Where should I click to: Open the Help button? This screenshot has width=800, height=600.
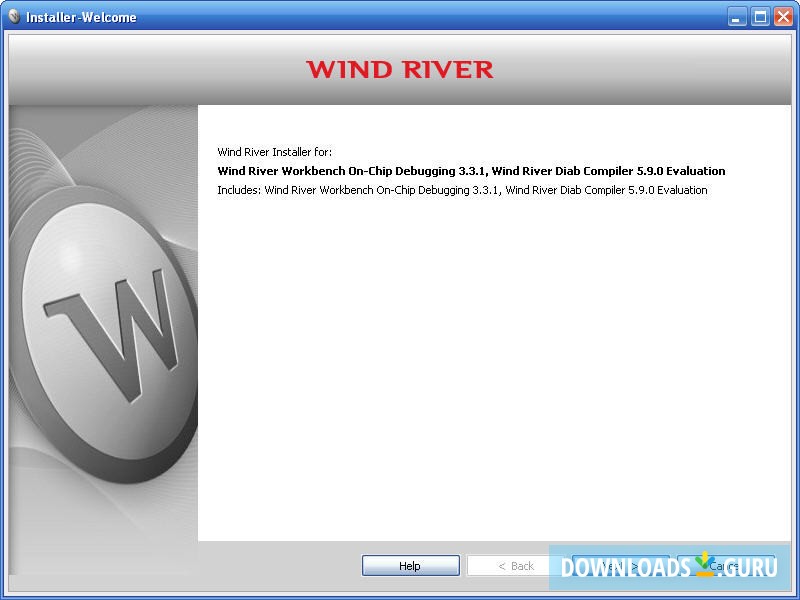[x=410, y=565]
